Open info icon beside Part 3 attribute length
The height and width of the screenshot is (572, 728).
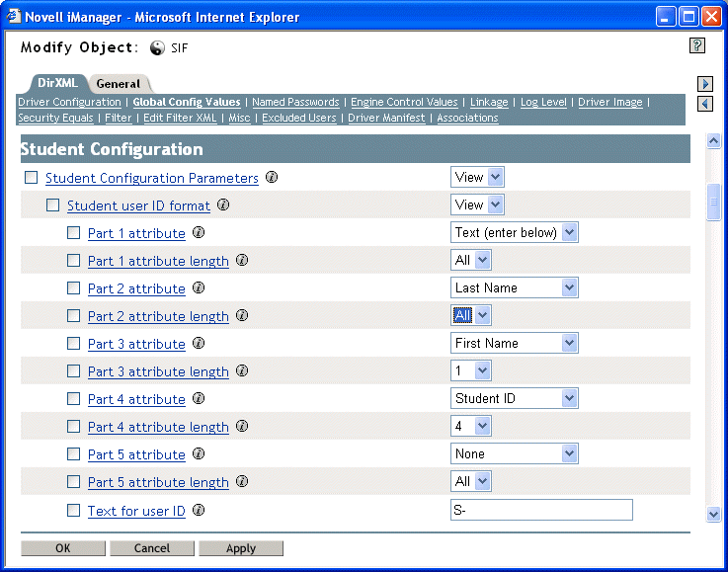[242, 370]
